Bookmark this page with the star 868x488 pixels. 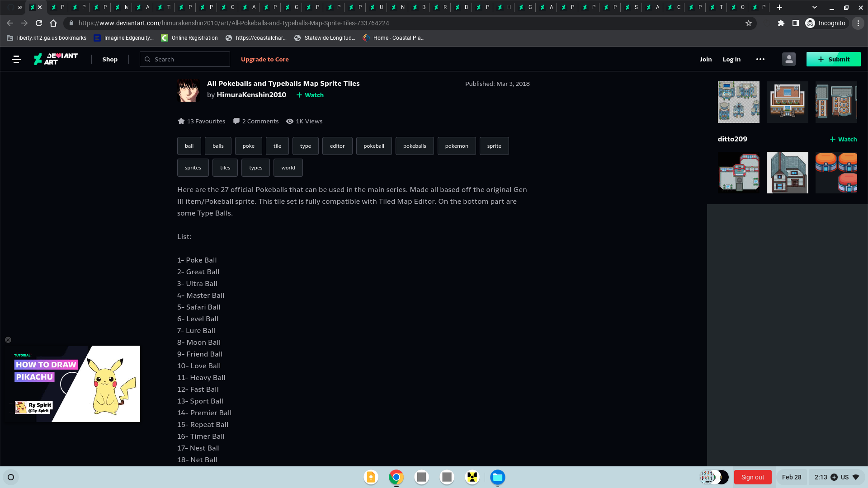tap(749, 23)
